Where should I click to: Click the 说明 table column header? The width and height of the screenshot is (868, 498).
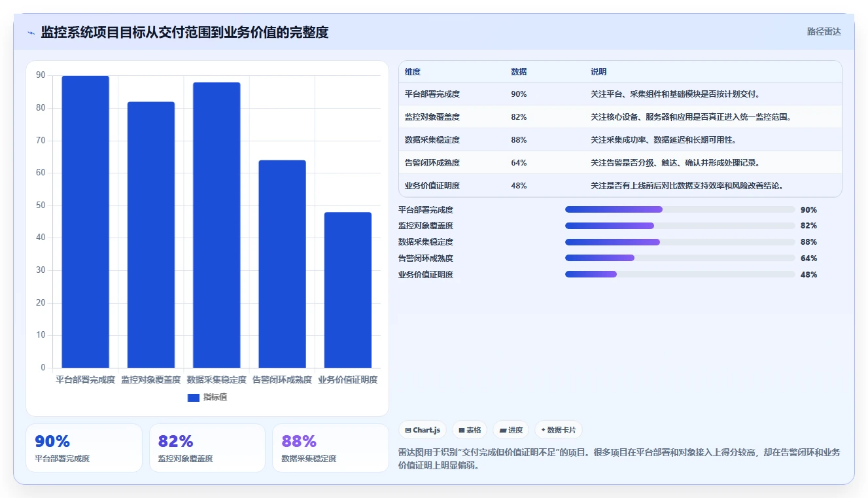pyautogui.click(x=599, y=71)
